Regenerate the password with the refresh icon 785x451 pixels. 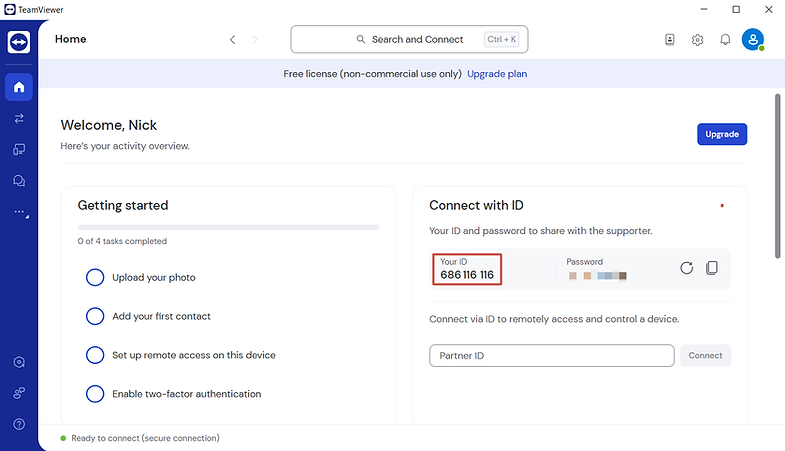point(686,268)
